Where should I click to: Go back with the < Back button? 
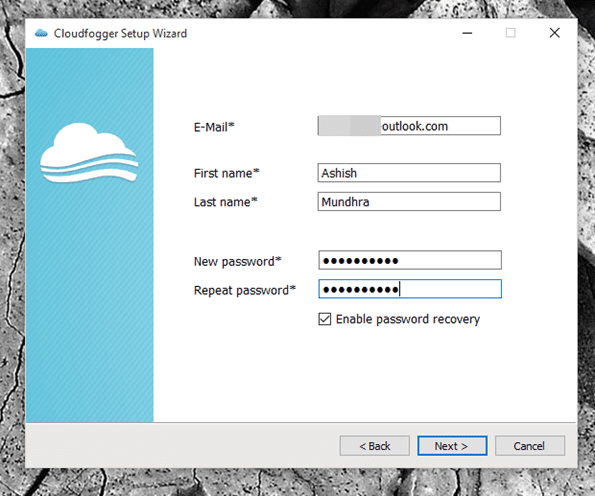pyautogui.click(x=375, y=446)
